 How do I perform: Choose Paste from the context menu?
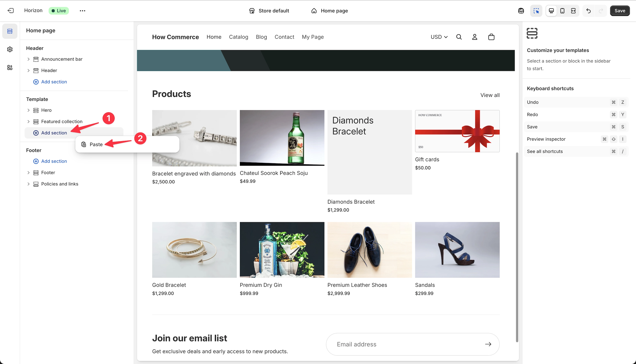coord(127,144)
